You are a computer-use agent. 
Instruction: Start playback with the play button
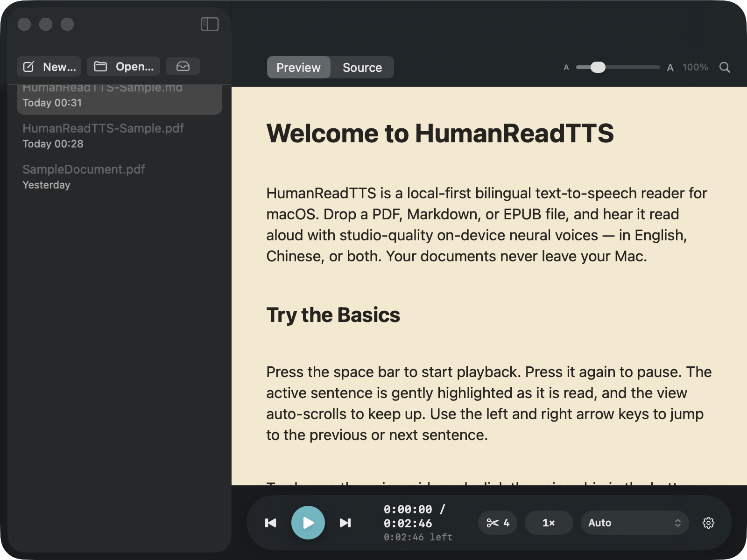click(308, 523)
